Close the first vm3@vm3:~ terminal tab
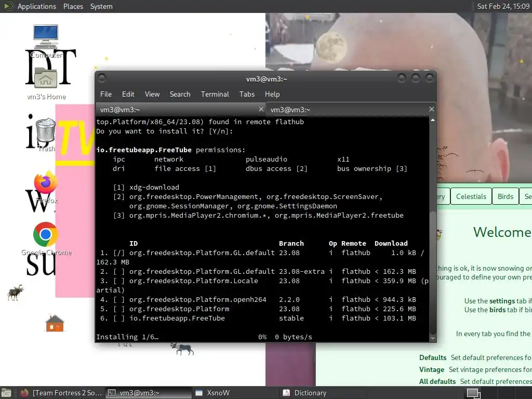This screenshot has height=399, width=532. click(261, 109)
